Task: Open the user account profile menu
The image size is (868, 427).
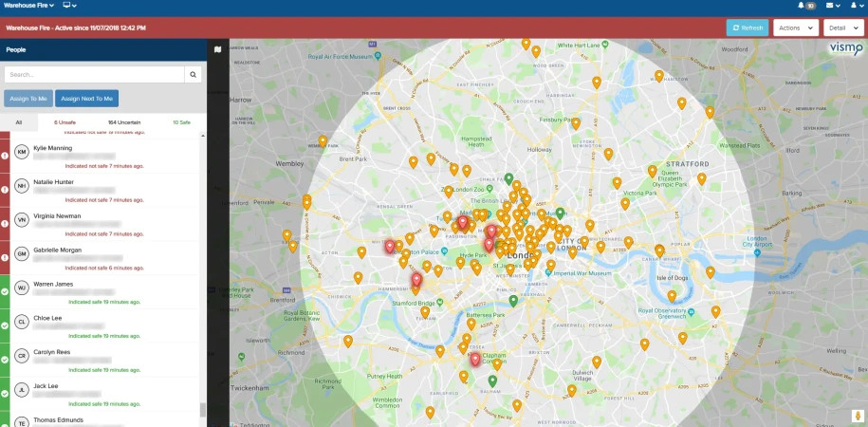Action: point(857,6)
